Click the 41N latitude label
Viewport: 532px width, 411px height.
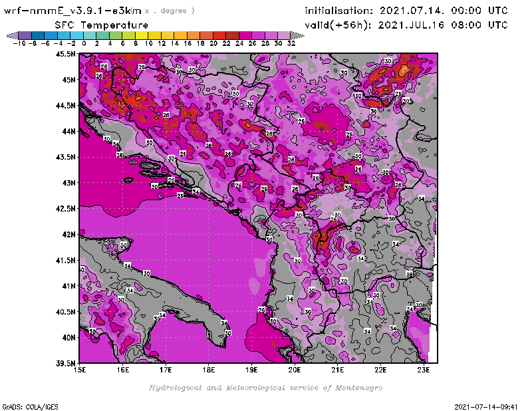click(68, 286)
